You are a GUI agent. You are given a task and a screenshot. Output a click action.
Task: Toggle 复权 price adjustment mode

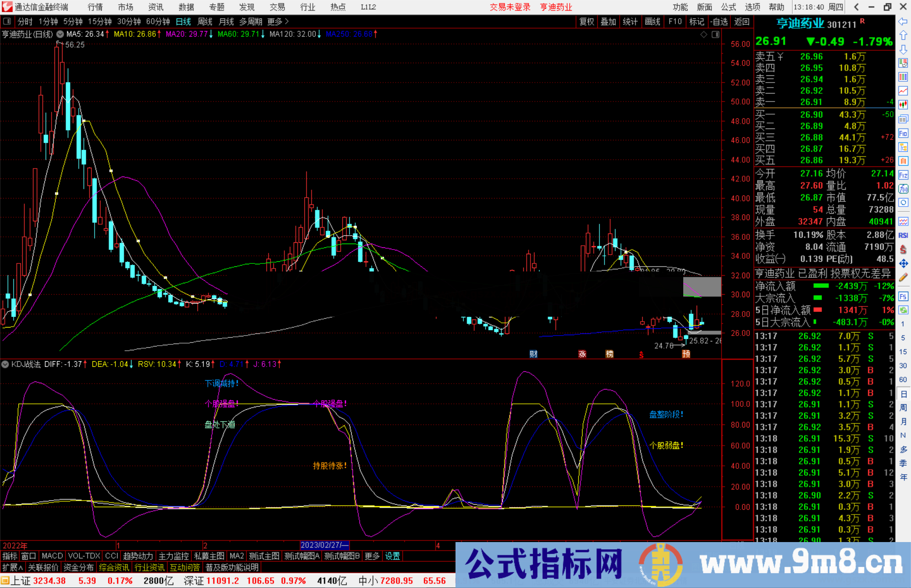pyautogui.click(x=587, y=21)
